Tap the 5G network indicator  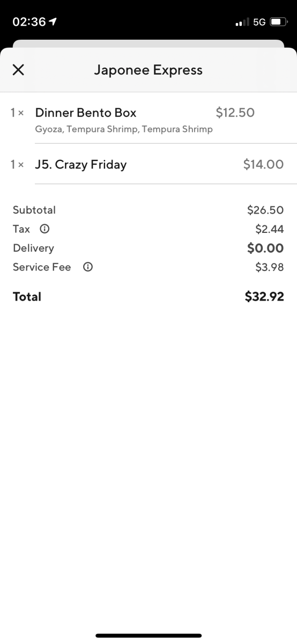(x=259, y=22)
